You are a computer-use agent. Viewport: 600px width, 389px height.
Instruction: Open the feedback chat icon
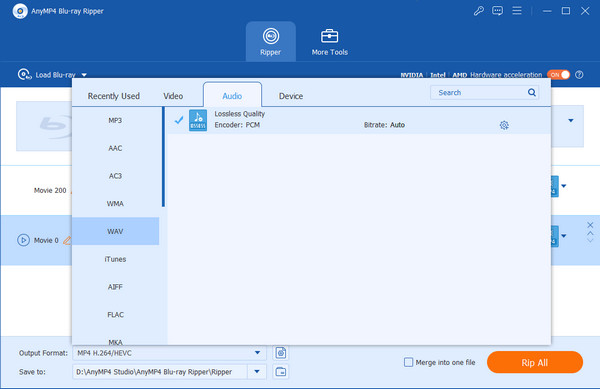(497, 11)
